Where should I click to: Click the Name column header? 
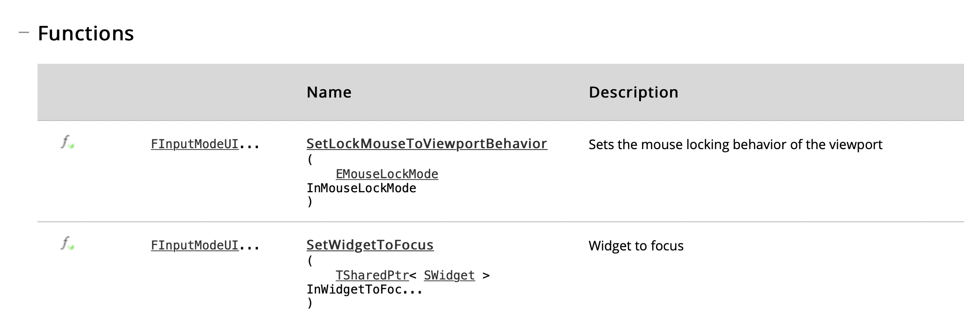click(329, 92)
